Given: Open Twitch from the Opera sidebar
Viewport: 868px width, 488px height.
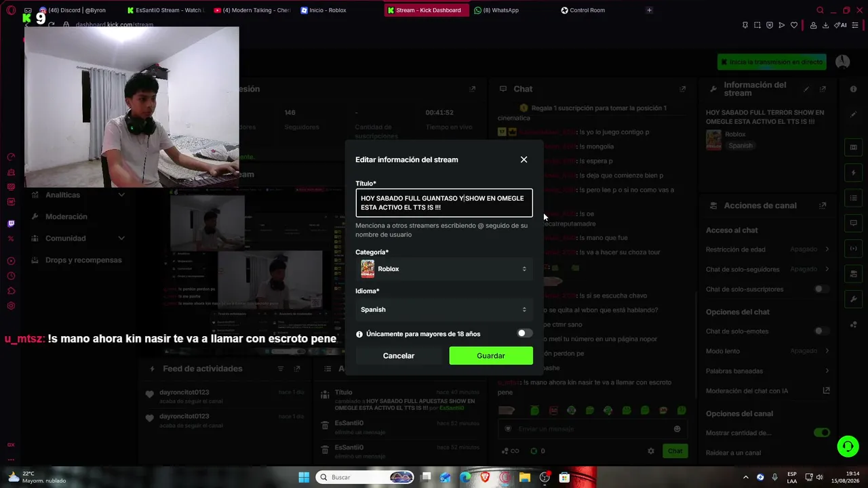Looking at the screenshot, I should point(11,224).
